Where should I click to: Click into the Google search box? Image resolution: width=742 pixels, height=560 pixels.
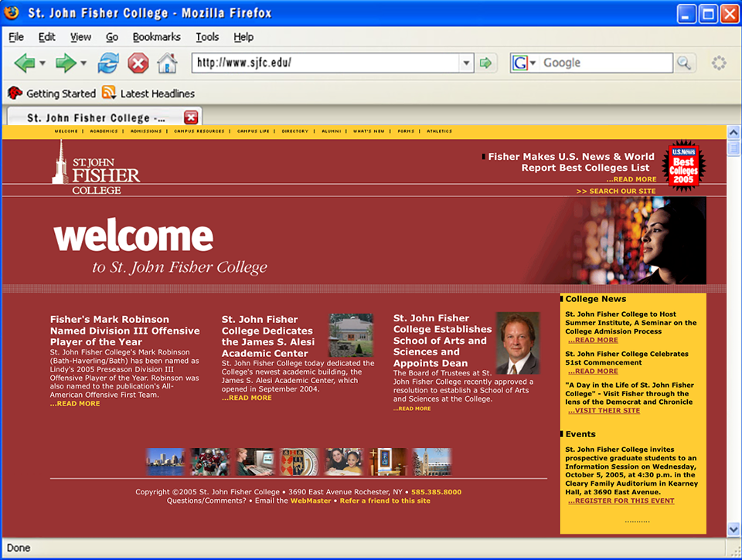click(x=606, y=63)
